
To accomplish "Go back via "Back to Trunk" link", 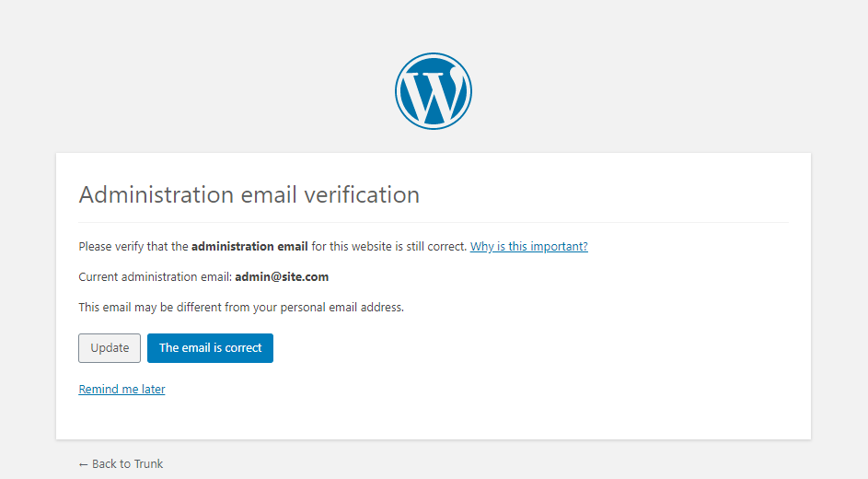I will [121, 464].
